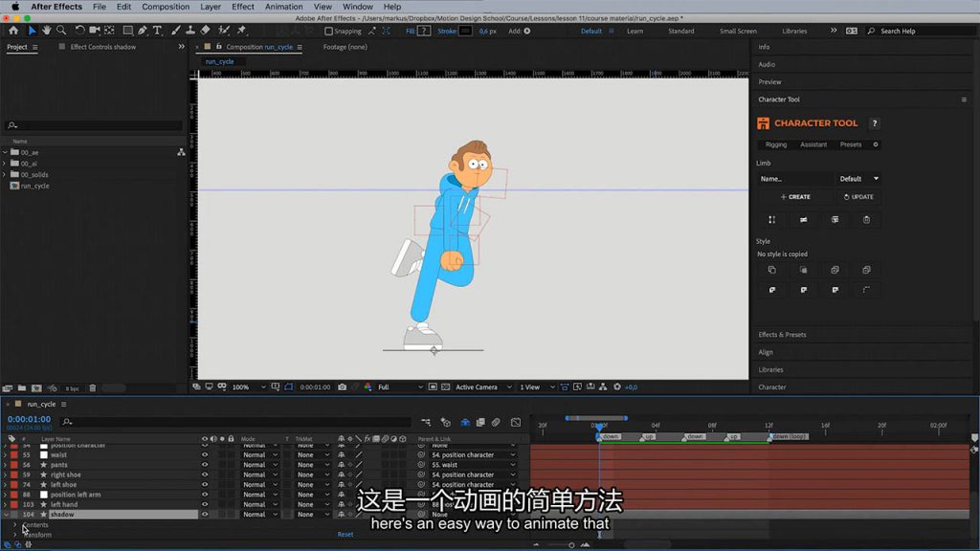
Task: Click the CREATE limb button
Action: 795,197
